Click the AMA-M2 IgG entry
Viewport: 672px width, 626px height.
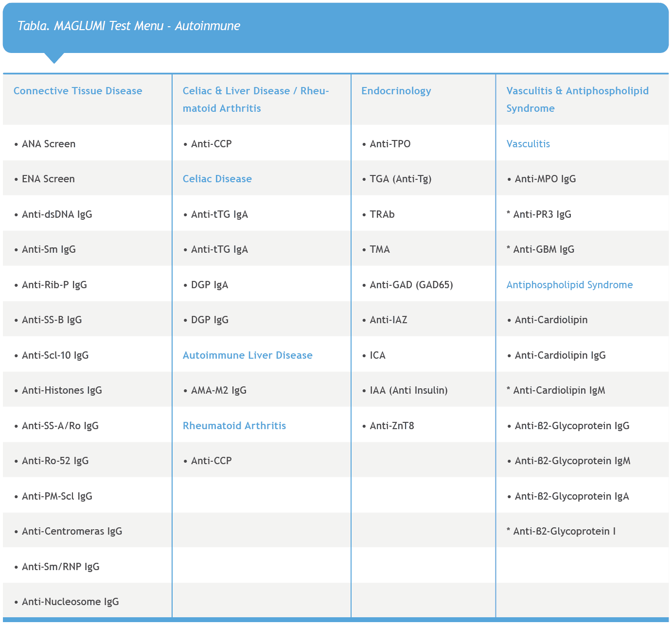point(214,390)
